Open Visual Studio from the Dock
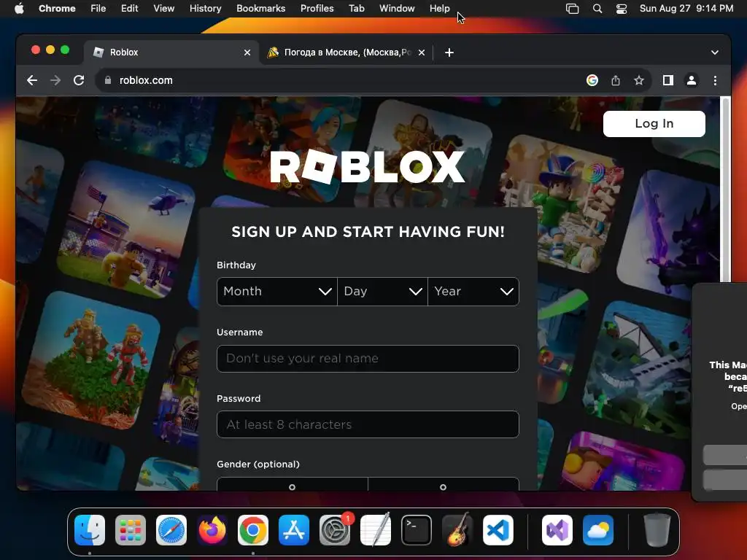 click(x=557, y=530)
